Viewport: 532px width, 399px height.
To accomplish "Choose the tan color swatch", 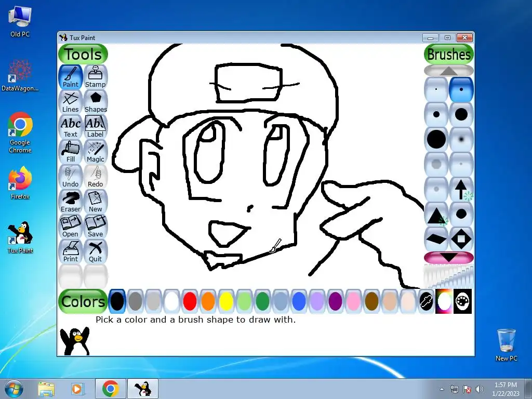I will click(390, 301).
